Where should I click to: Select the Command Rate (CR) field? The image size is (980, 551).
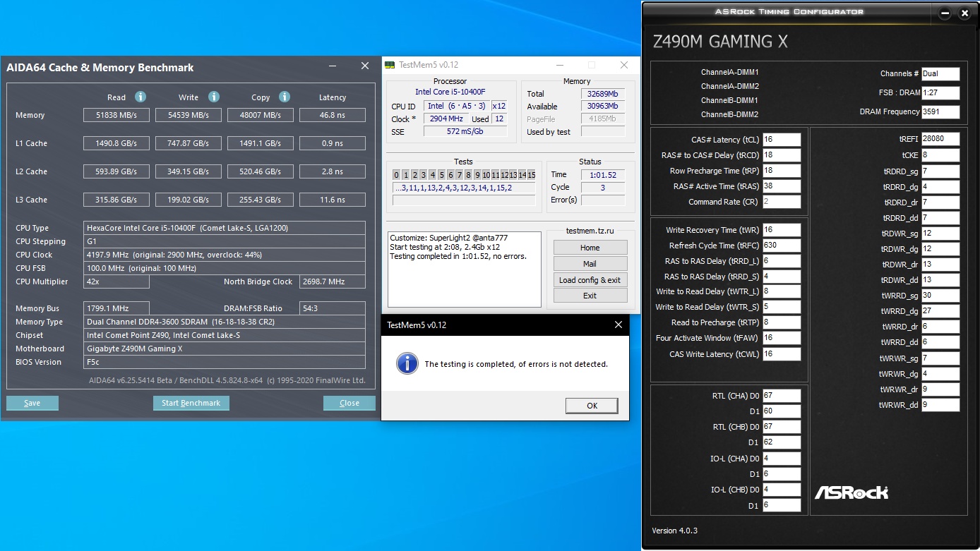pos(782,202)
